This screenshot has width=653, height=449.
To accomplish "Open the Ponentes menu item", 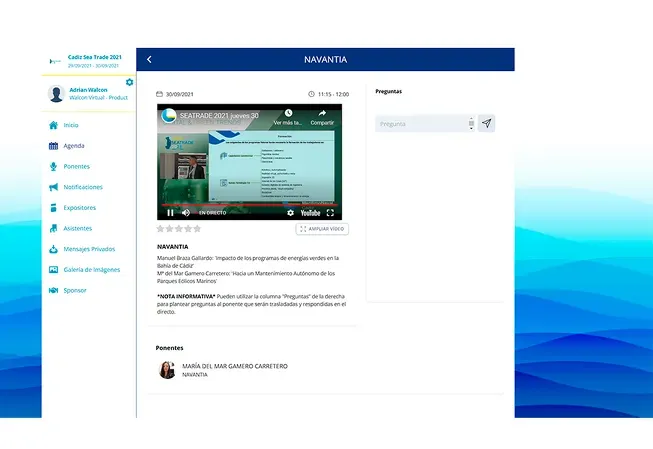I will tap(77, 166).
